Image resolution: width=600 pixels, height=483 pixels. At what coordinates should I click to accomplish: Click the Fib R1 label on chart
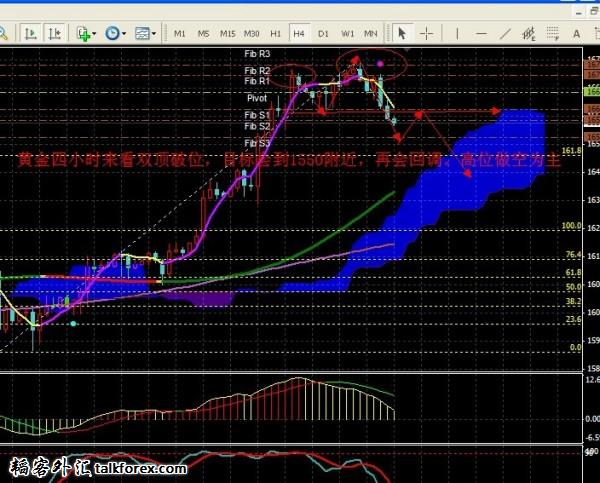point(257,81)
